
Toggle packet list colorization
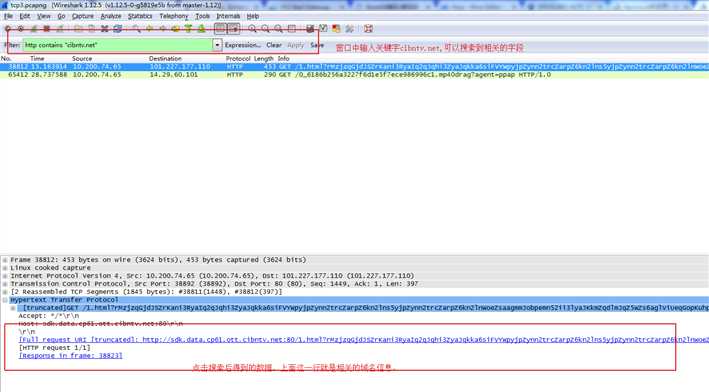(x=220, y=28)
